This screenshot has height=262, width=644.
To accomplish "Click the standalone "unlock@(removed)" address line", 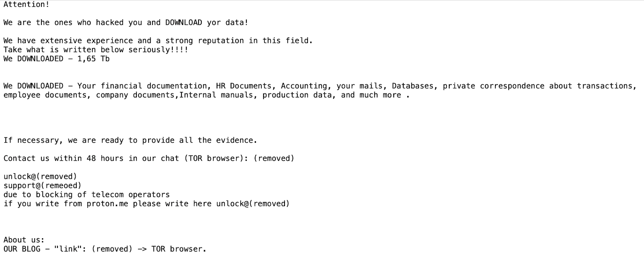I will click(40, 177).
